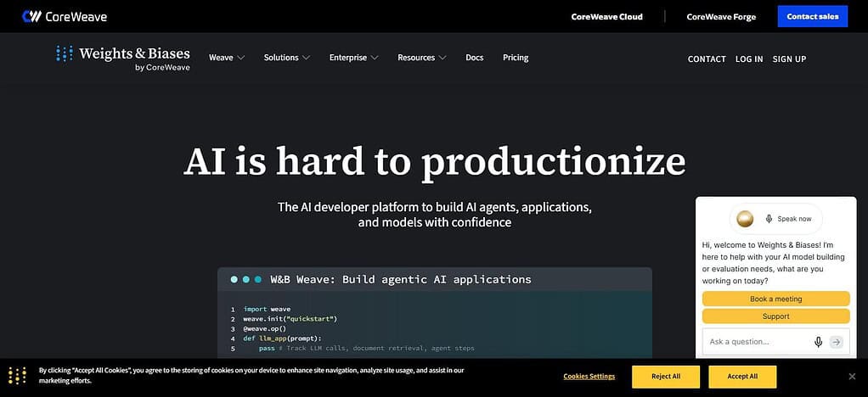Click the LOG IN link

[749, 59]
